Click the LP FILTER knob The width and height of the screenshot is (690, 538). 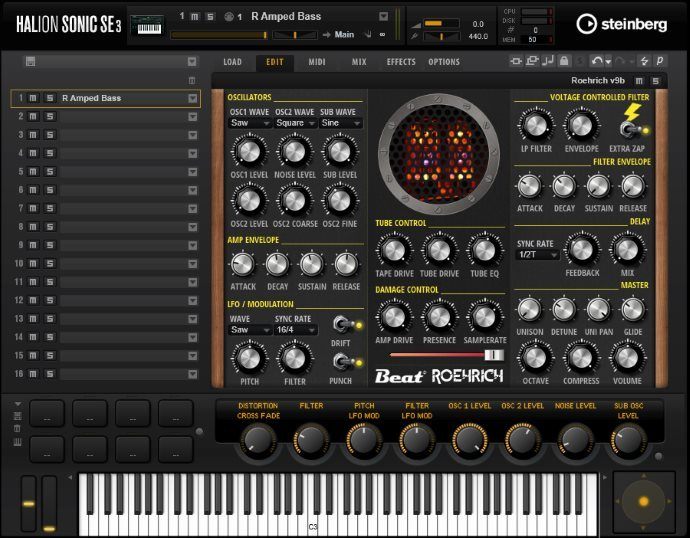(536, 125)
